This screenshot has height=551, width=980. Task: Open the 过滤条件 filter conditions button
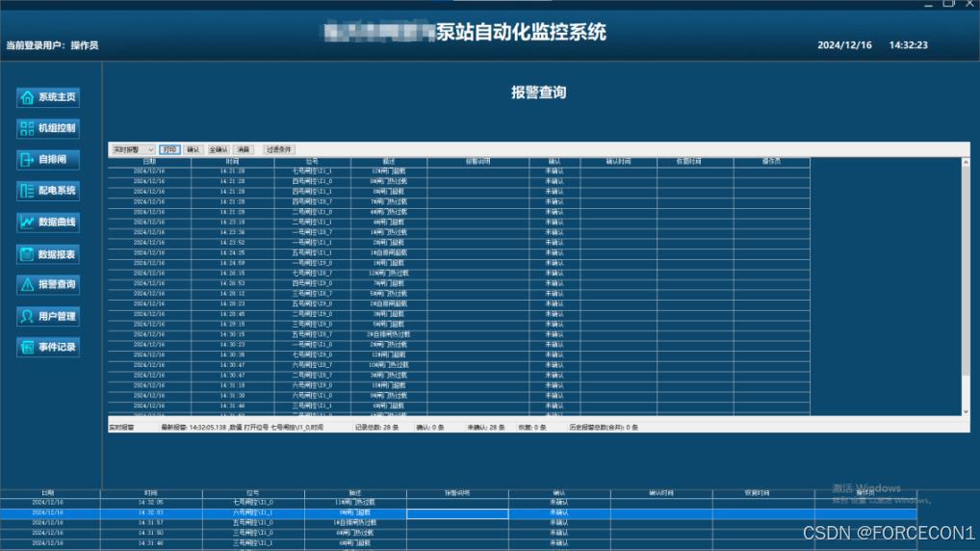pyautogui.click(x=278, y=149)
